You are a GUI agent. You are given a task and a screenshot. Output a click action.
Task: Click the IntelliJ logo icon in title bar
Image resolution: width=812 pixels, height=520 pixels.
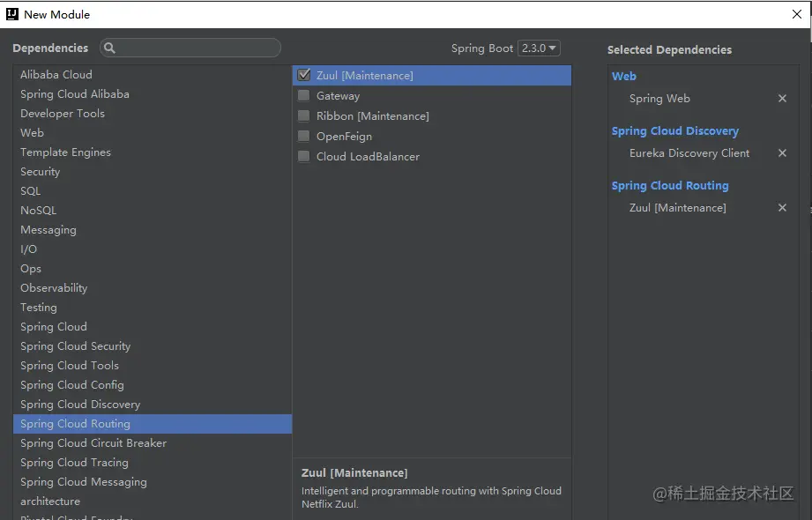click(x=12, y=14)
